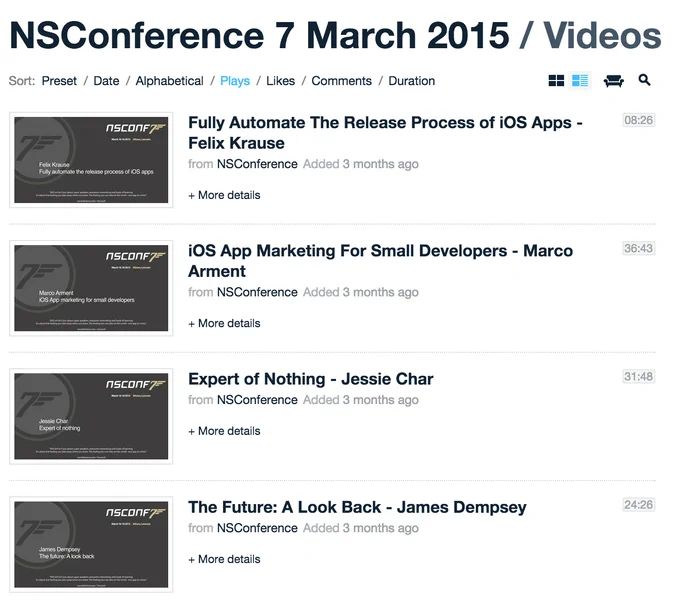
Task: Sort videos by Date
Action: pos(106,81)
